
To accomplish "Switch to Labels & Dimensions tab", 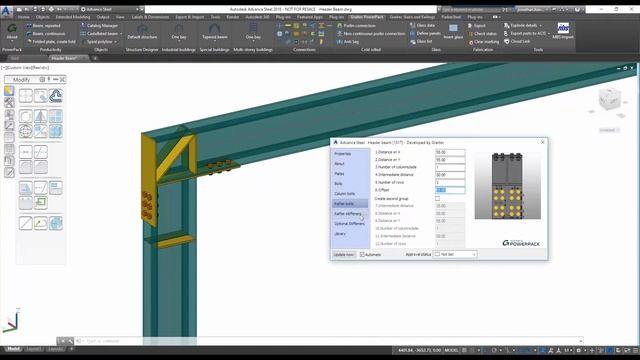I will [x=150, y=17].
